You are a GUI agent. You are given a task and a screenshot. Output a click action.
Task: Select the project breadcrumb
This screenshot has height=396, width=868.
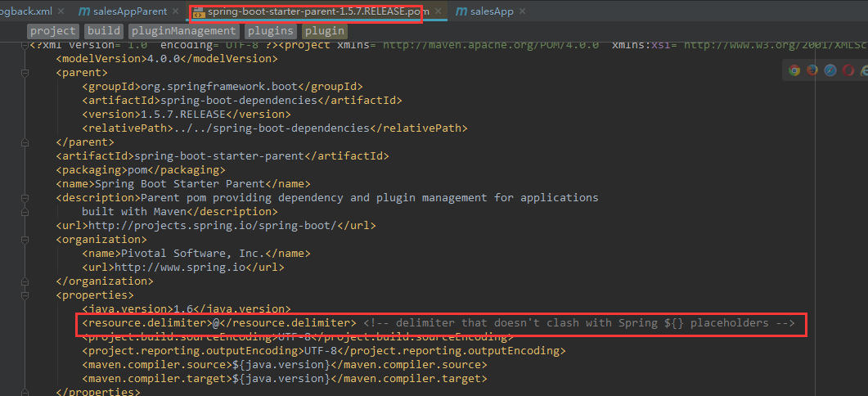(x=53, y=31)
